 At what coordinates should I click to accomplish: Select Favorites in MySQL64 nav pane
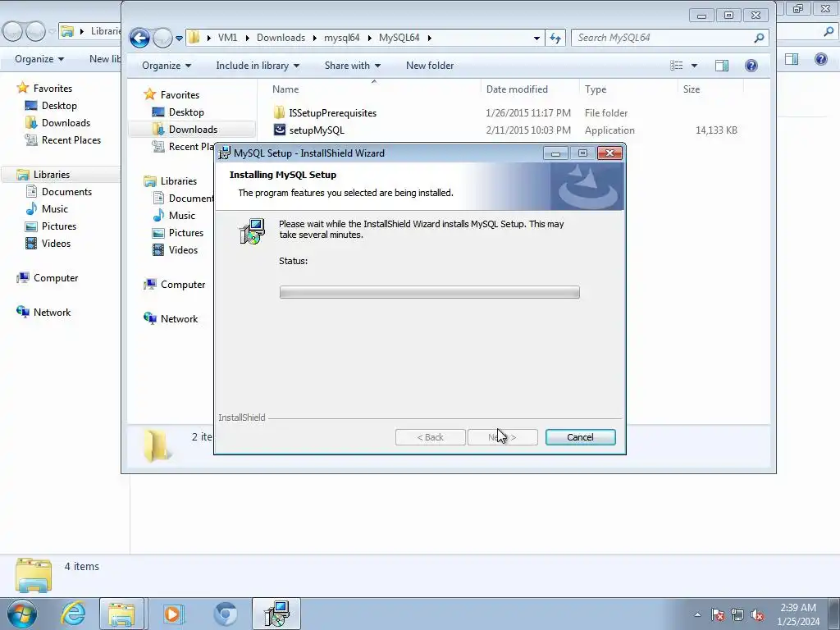coord(180,95)
